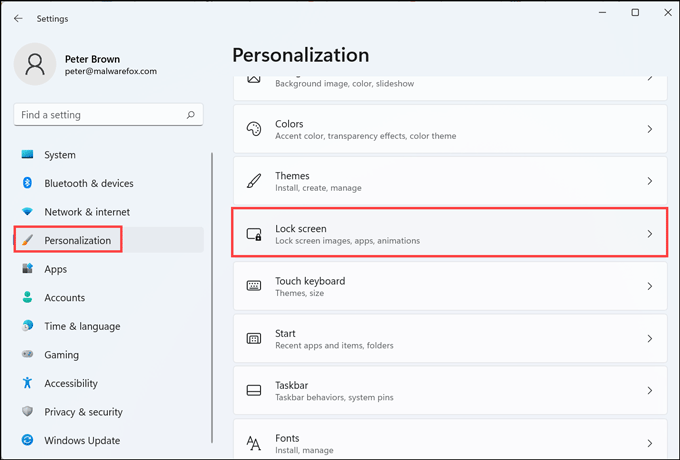Click 'Accent color, transparency effects, color theme' text
680x460 pixels.
click(x=366, y=136)
